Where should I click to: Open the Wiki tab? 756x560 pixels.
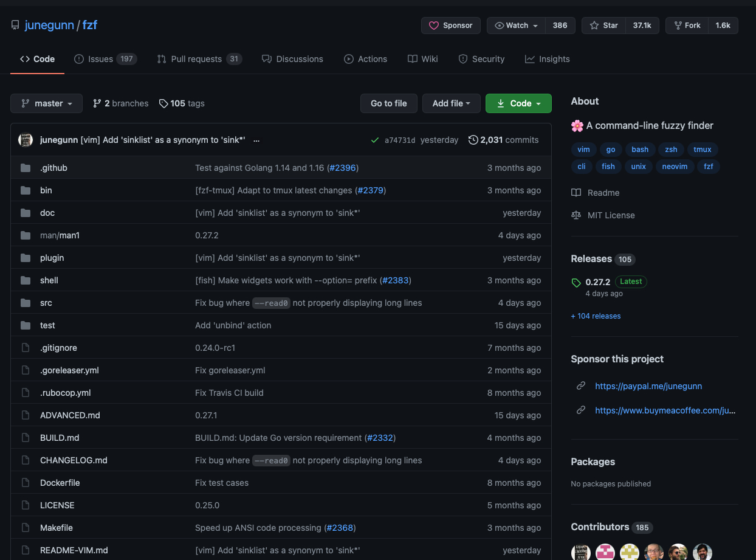pyautogui.click(x=423, y=59)
